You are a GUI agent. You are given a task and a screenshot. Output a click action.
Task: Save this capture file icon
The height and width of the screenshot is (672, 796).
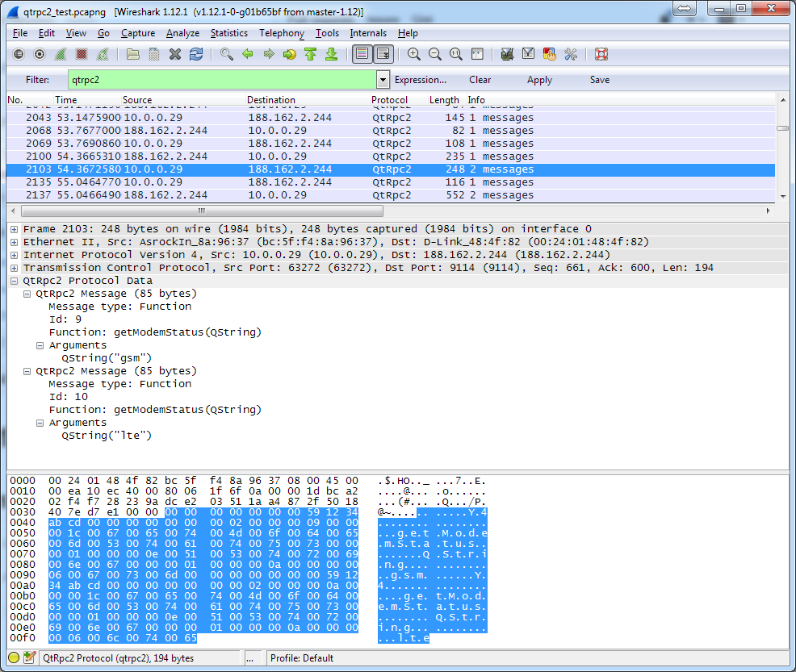[154, 54]
